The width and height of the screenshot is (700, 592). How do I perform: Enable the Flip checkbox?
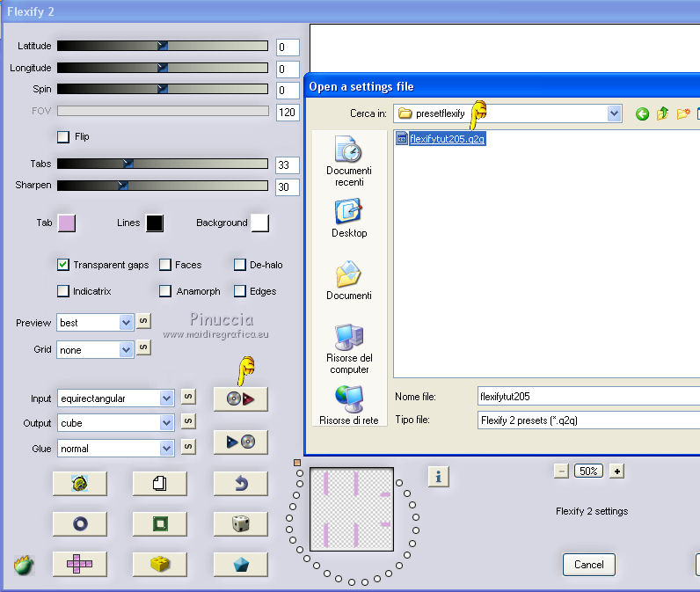63,136
